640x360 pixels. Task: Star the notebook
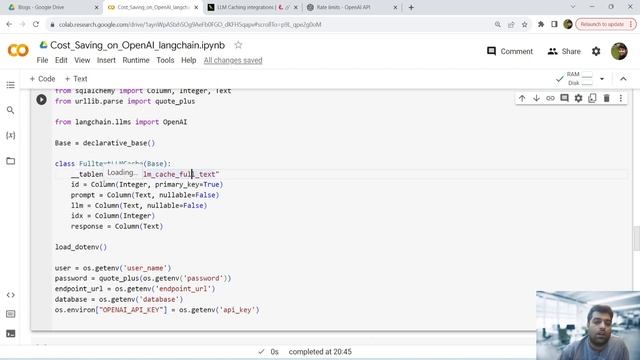click(x=238, y=45)
